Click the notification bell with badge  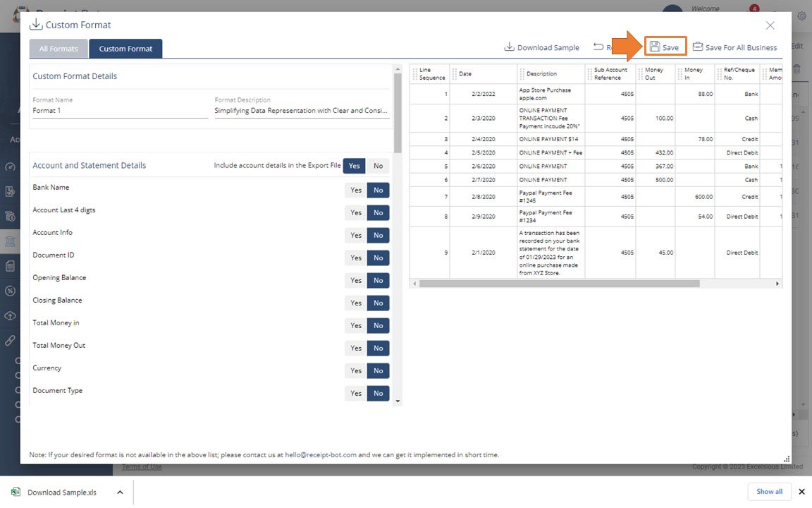(753, 10)
